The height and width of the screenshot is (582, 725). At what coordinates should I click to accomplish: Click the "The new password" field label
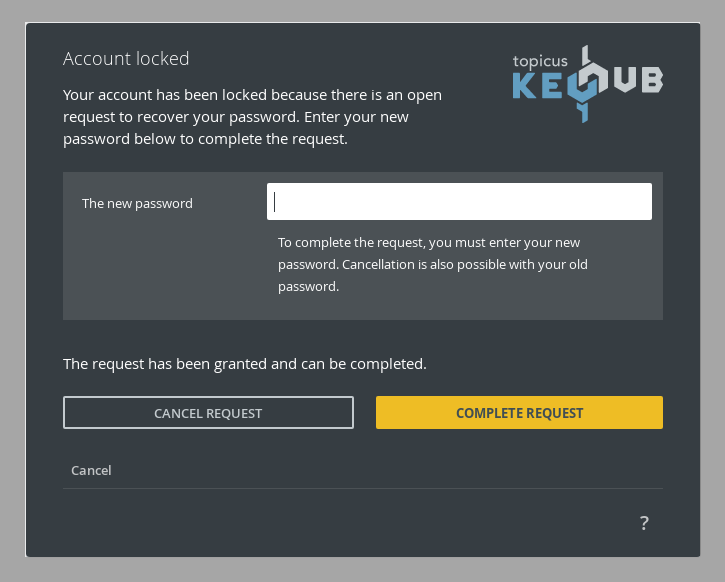tap(137, 203)
